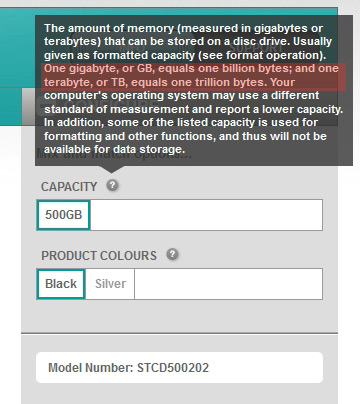360x404 pixels.
Task: Select the 500GB capacity option
Action: (x=64, y=215)
